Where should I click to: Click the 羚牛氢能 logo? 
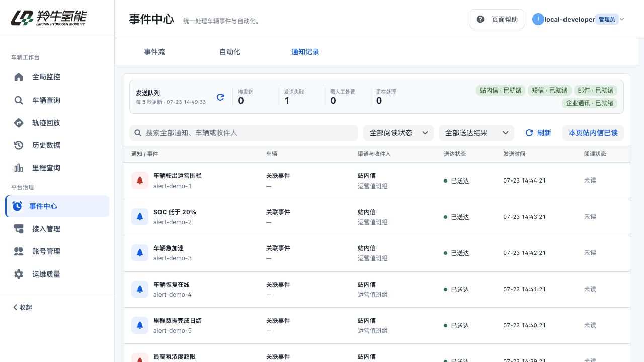pos(48,18)
